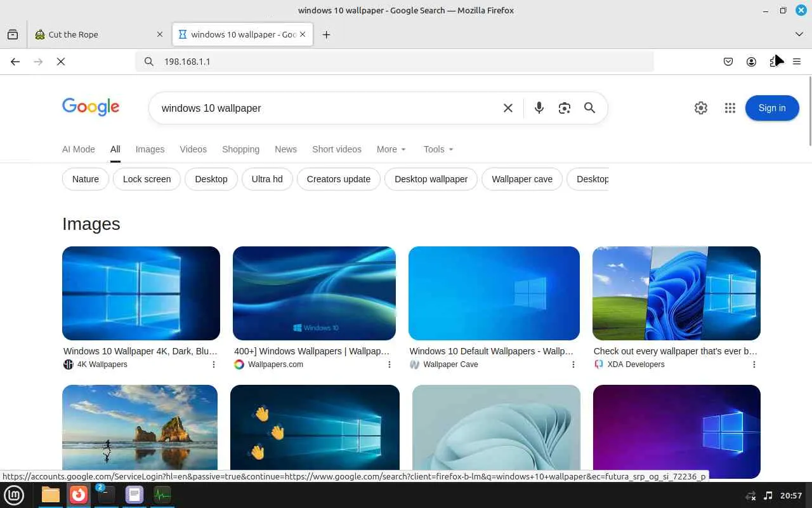Open the system monitor from the taskbar
812x508 pixels.
click(162, 495)
